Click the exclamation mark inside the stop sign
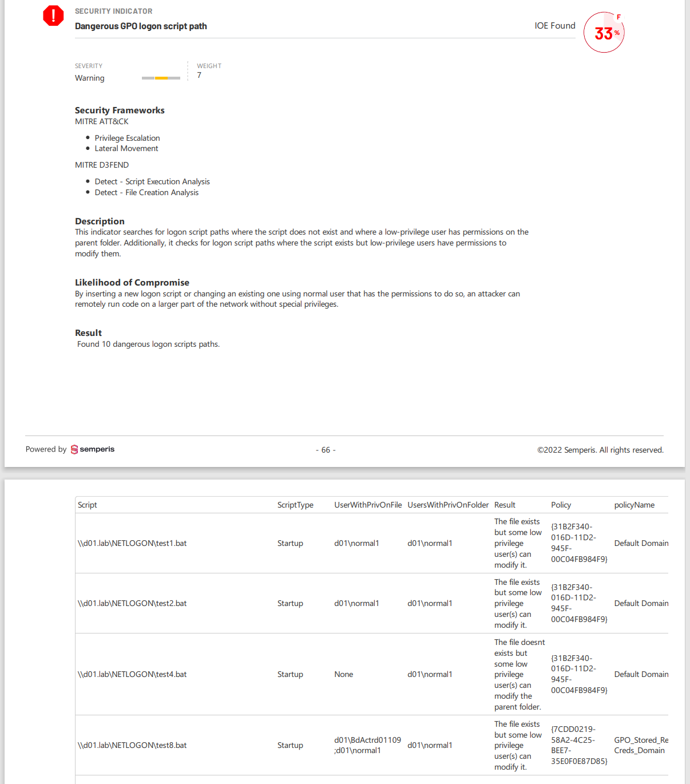 (x=53, y=15)
